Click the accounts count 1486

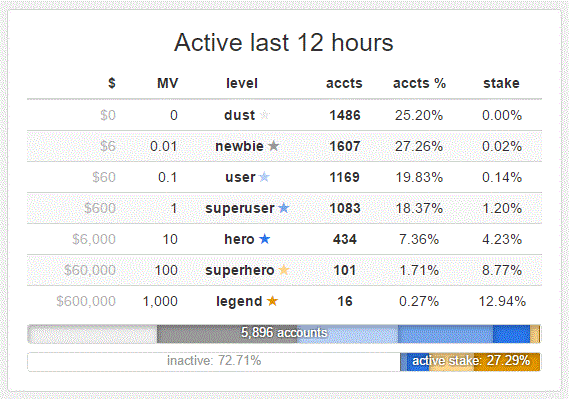[345, 115]
